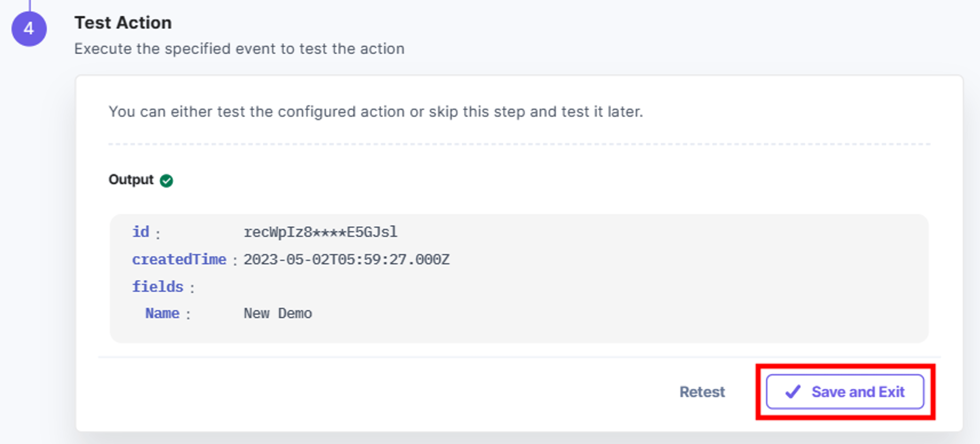
Task: Click the record id value recWpIz8****E5GJsl
Action: [320, 232]
